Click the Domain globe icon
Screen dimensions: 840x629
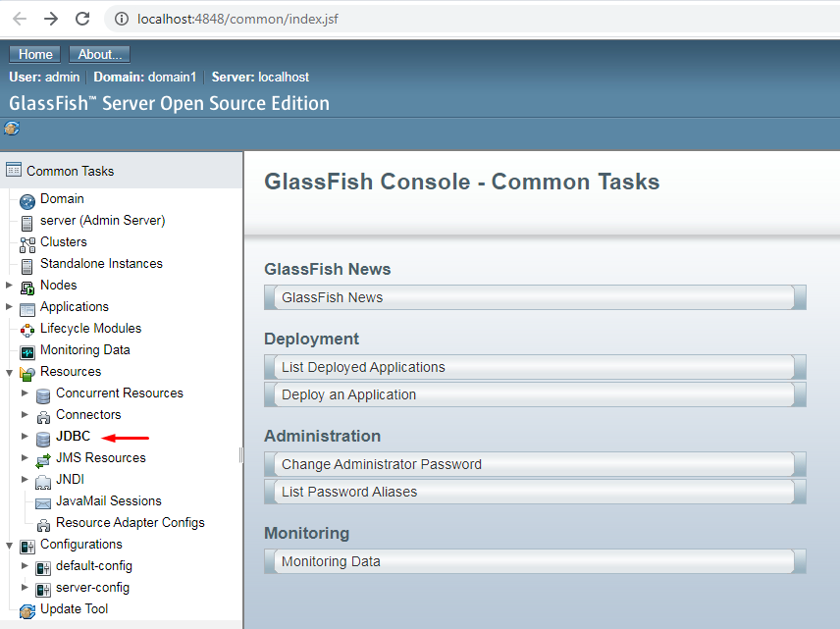(x=26, y=198)
